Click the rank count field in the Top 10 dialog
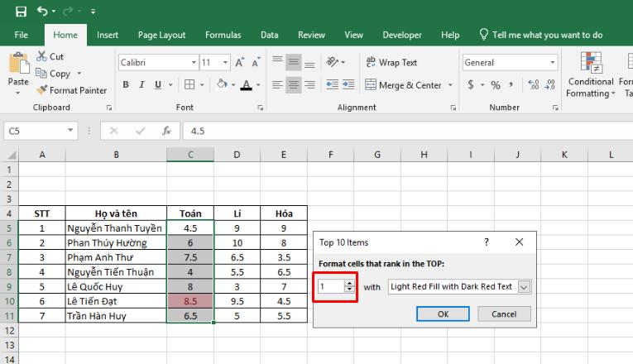633x364 pixels. [332, 287]
